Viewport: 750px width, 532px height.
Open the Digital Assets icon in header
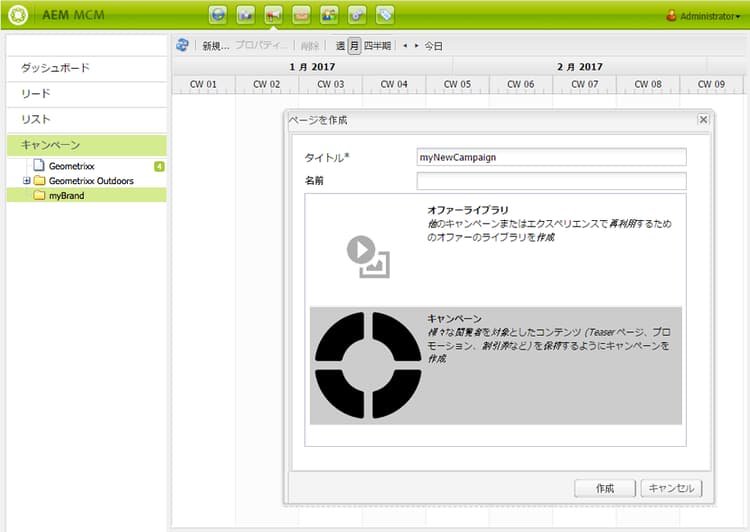coord(246,15)
